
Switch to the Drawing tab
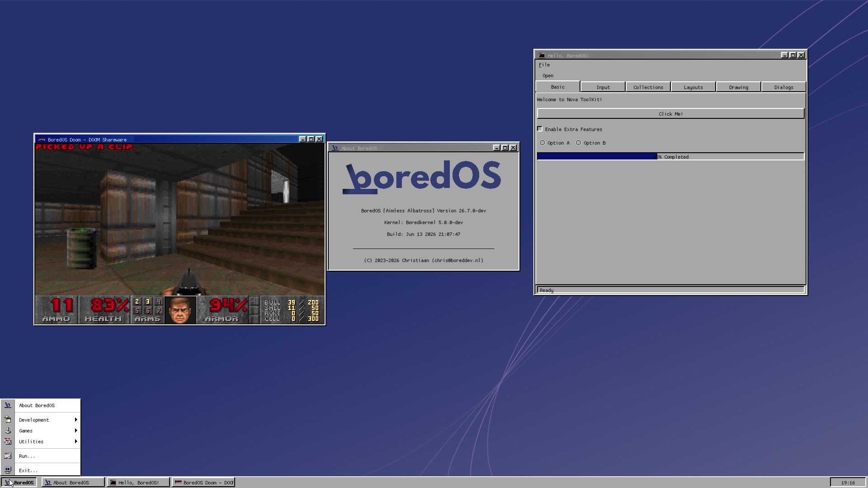tap(739, 87)
